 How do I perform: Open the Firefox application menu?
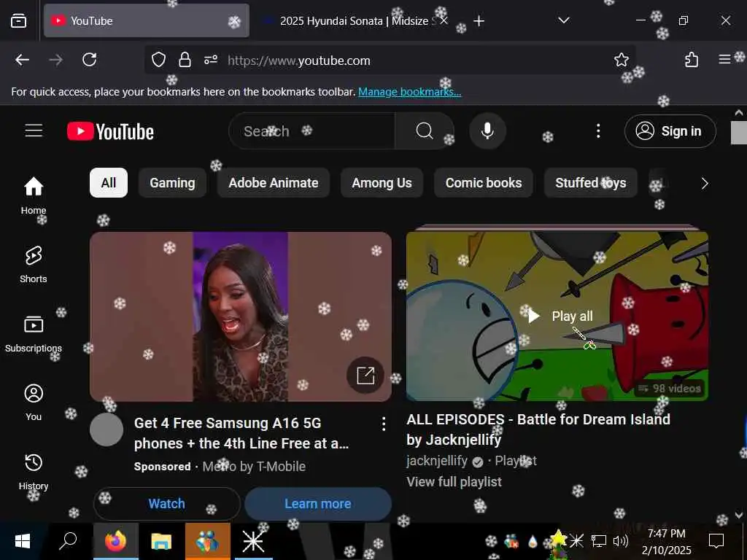[724, 59]
